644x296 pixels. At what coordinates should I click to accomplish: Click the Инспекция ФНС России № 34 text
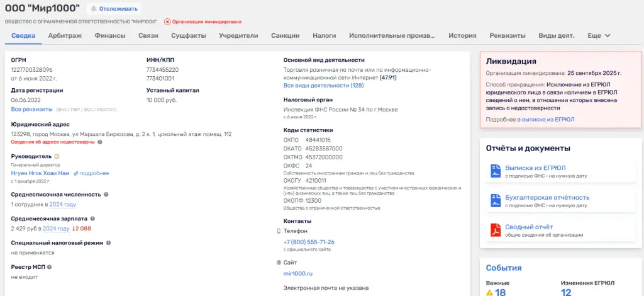click(341, 110)
